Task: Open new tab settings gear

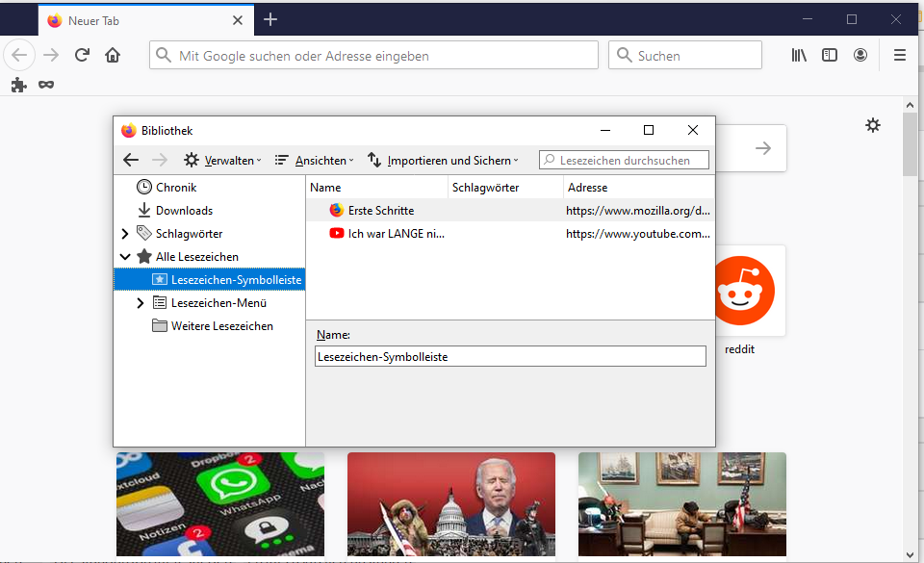Action: coord(873,125)
